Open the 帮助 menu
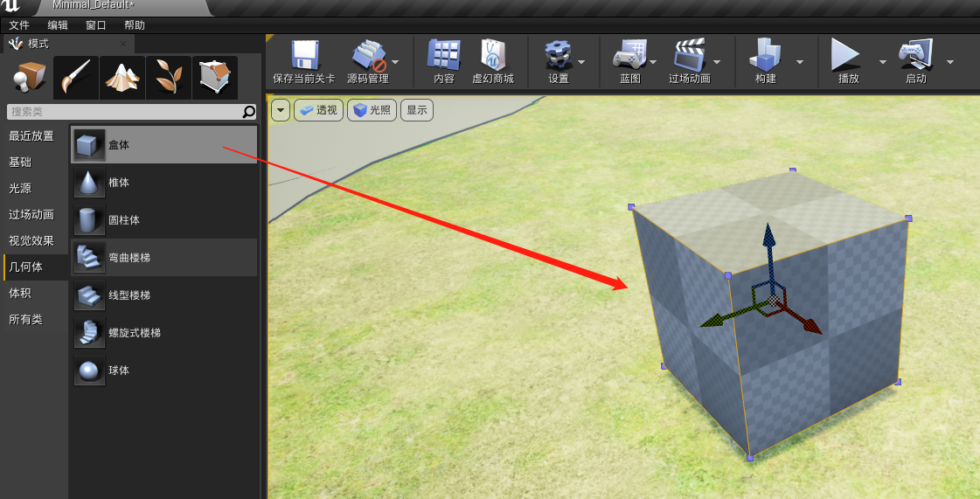 pyautogui.click(x=135, y=25)
